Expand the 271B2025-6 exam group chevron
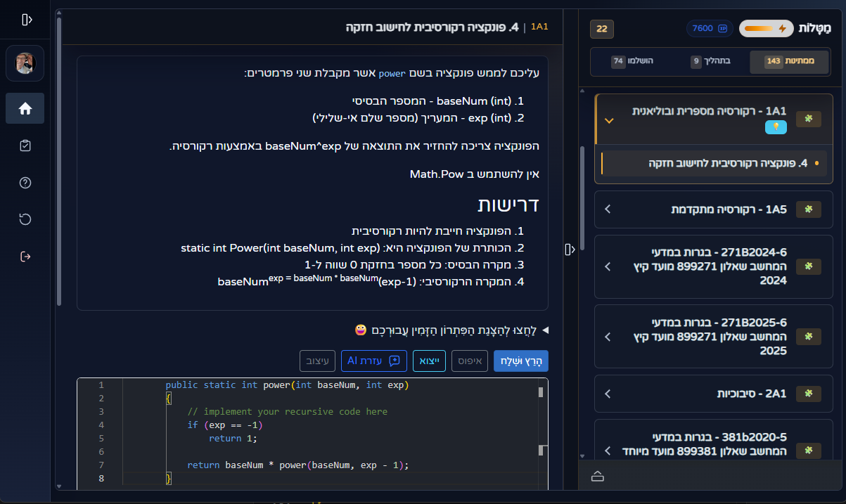The height and width of the screenshot is (504, 846). click(x=608, y=337)
